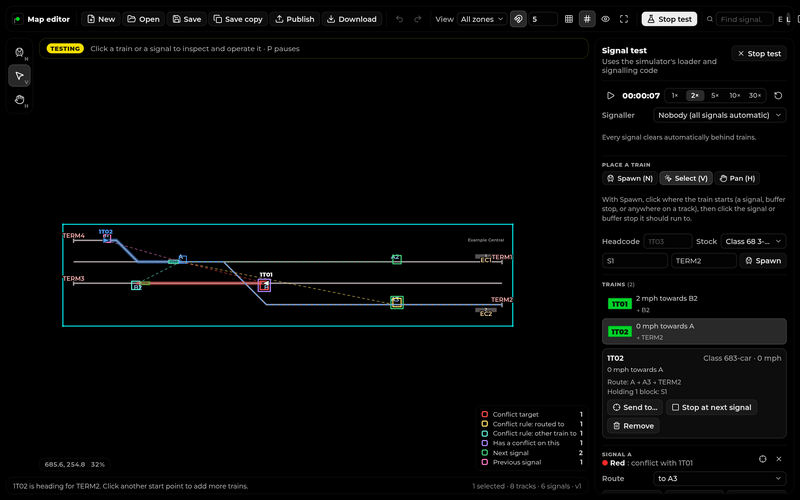Click the yellow TESTING badge
The image size is (800, 500).
tap(65, 48)
